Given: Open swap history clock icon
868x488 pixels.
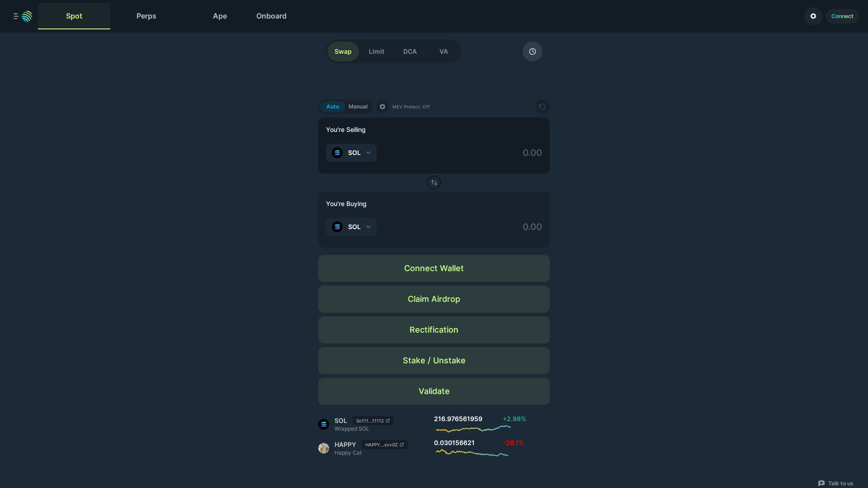Looking at the screenshot, I should [532, 52].
